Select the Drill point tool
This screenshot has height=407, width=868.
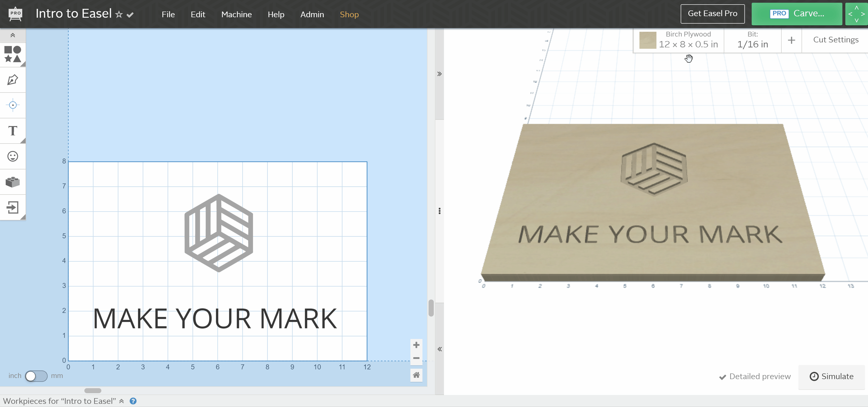pos(12,105)
